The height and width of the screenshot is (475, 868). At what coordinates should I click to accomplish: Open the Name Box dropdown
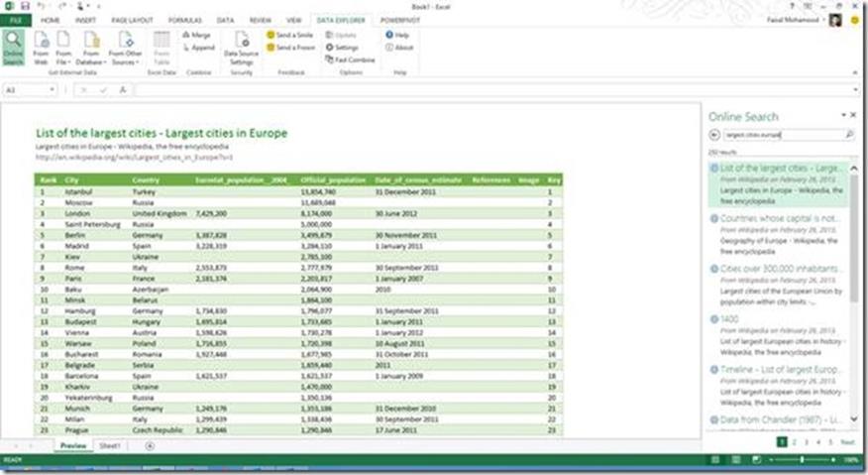[52, 90]
